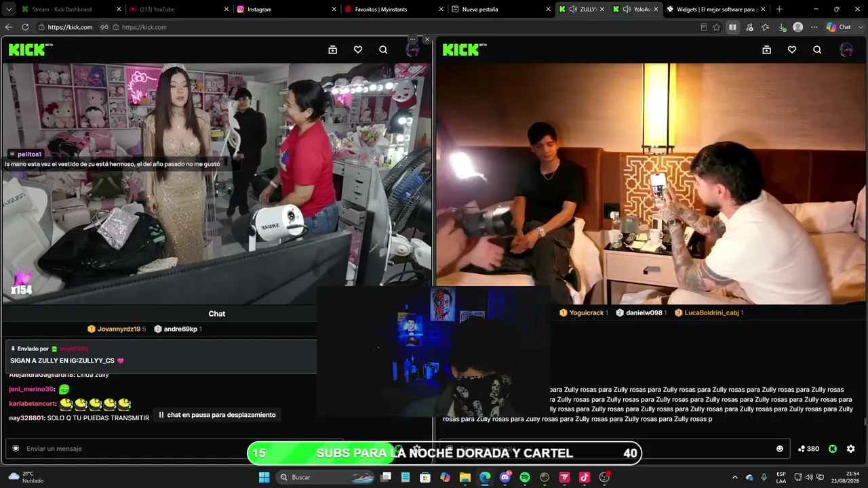The width and height of the screenshot is (868, 488).
Task: Open search in the left Kick pane
Action: tap(383, 49)
